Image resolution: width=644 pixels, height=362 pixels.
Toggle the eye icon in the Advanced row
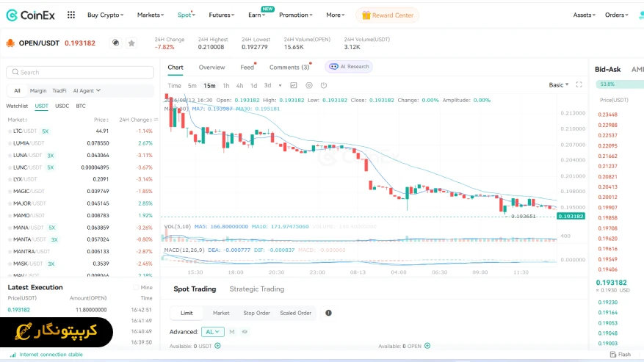pyautogui.click(x=245, y=332)
